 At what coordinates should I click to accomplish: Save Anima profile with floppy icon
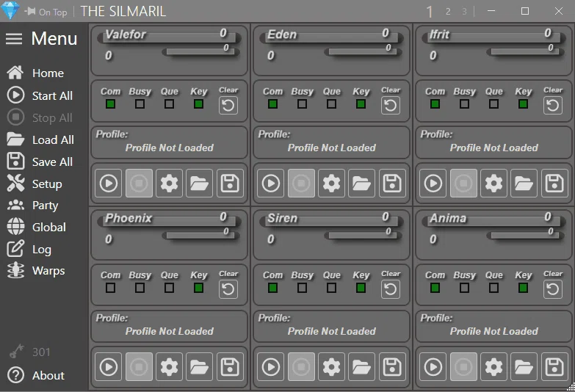554,367
